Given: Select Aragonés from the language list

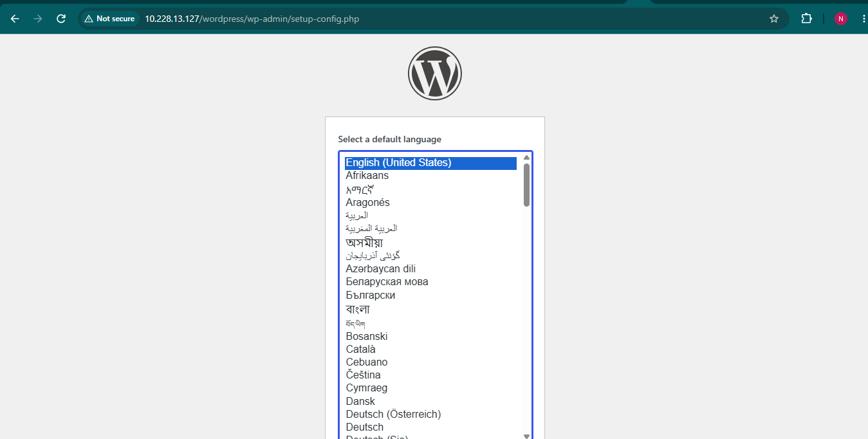Looking at the screenshot, I should (x=430, y=203).
